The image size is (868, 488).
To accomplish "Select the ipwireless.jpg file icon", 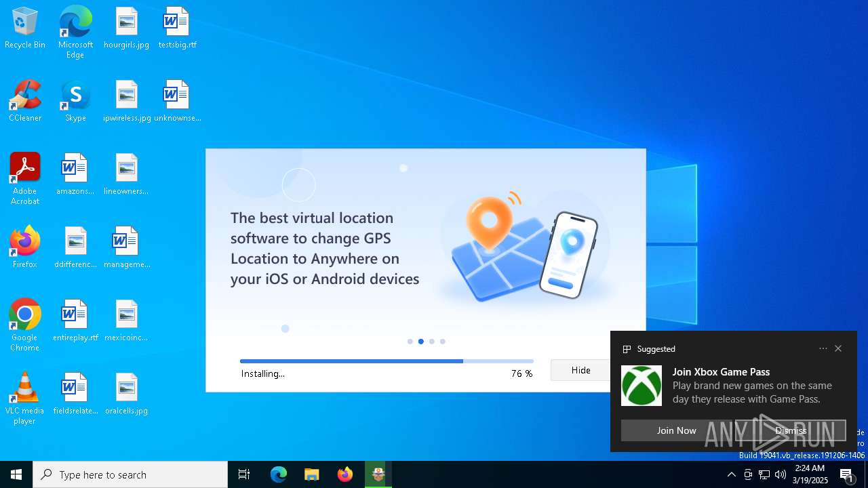I will [x=126, y=101].
